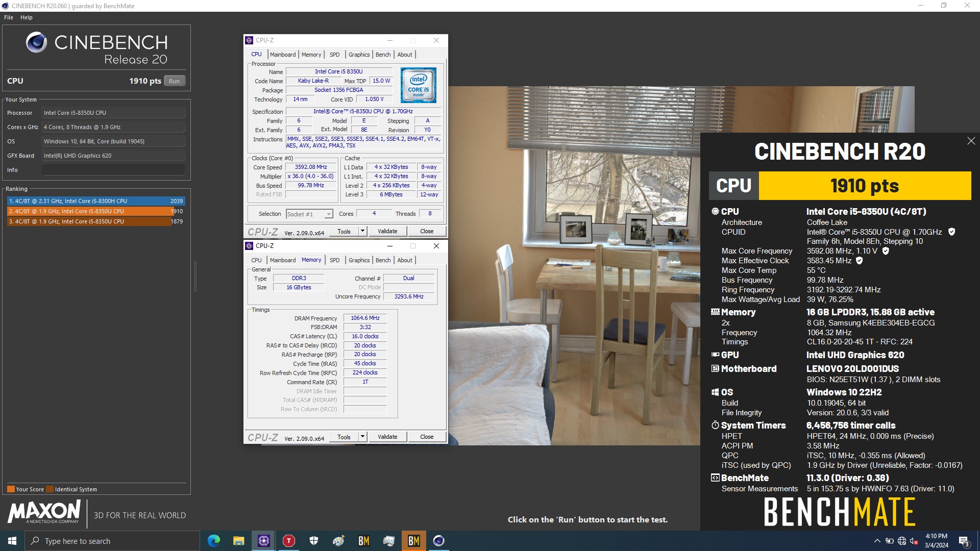Switch to Mainboard tab in top CPU-Z window
Image resolution: width=980 pixels, height=551 pixels.
[283, 55]
